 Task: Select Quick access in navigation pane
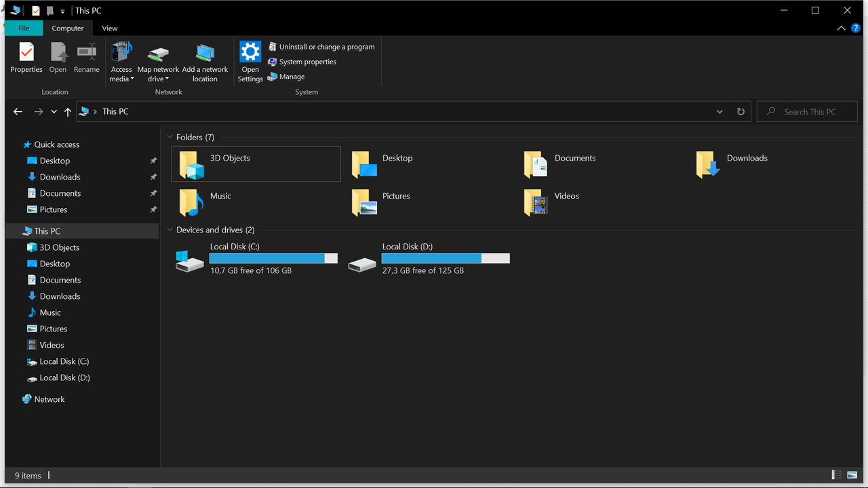click(x=57, y=144)
